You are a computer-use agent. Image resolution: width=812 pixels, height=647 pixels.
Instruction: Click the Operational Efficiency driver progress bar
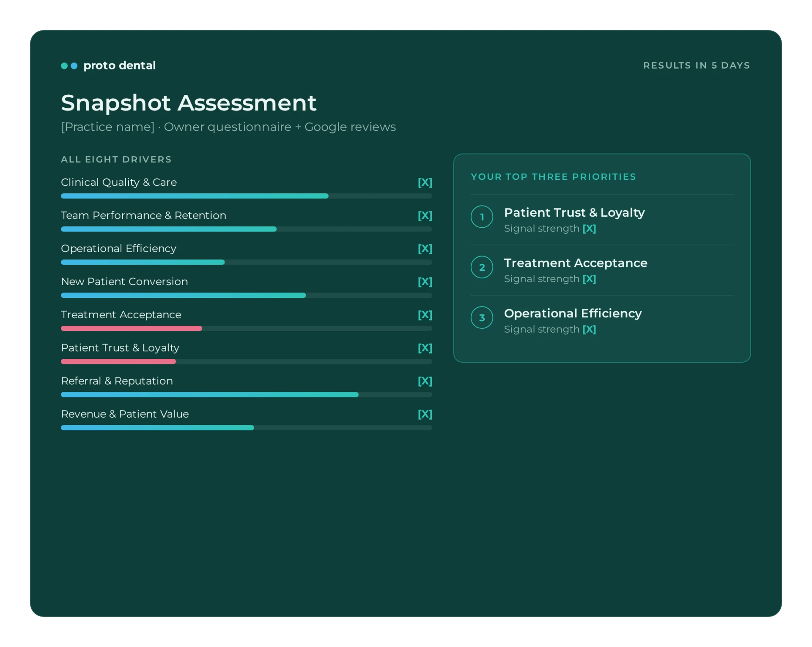coord(247,262)
